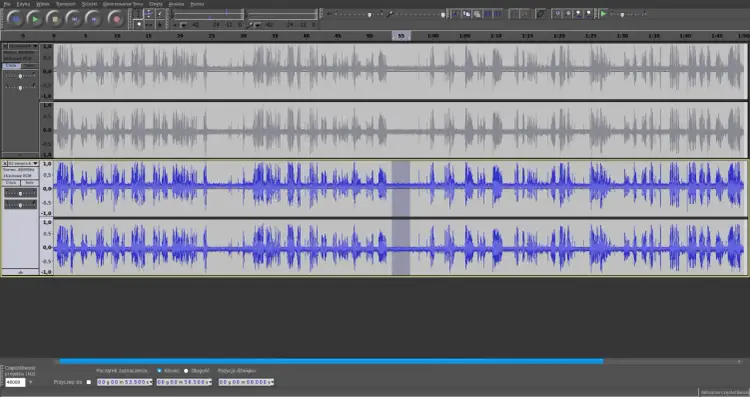Open the Efekty menu
The width and height of the screenshot is (750, 397).
pyautogui.click(x=155, y=4)
